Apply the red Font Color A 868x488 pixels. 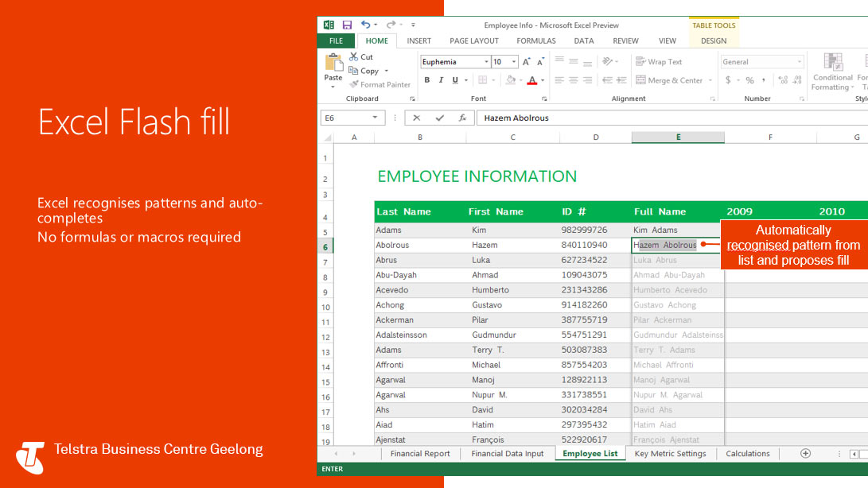point(532,80)
